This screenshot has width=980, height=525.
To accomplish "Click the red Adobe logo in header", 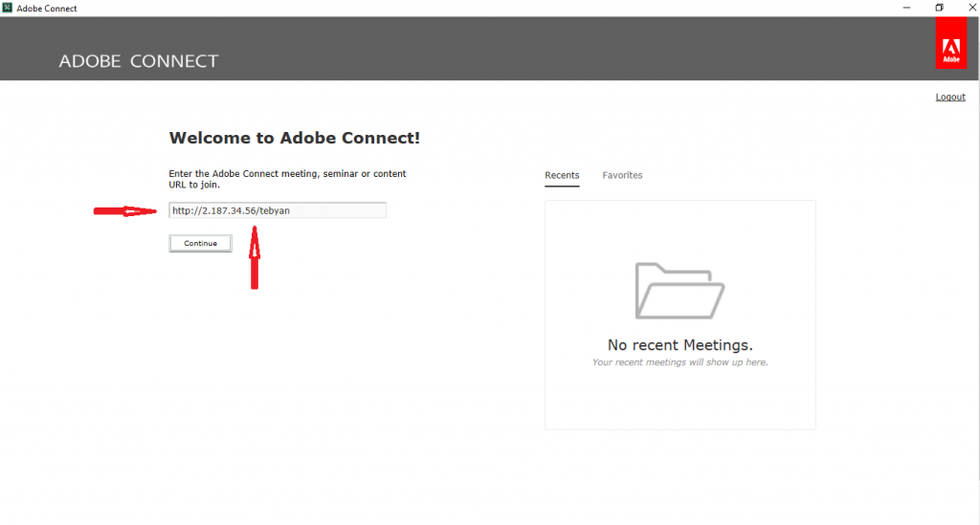I will point(950,43).
